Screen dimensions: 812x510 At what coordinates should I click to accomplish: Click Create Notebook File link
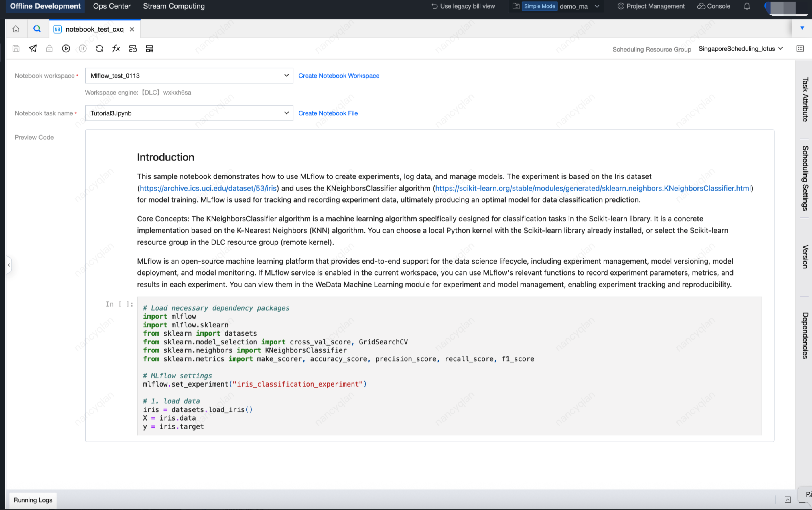pos(328,113)
